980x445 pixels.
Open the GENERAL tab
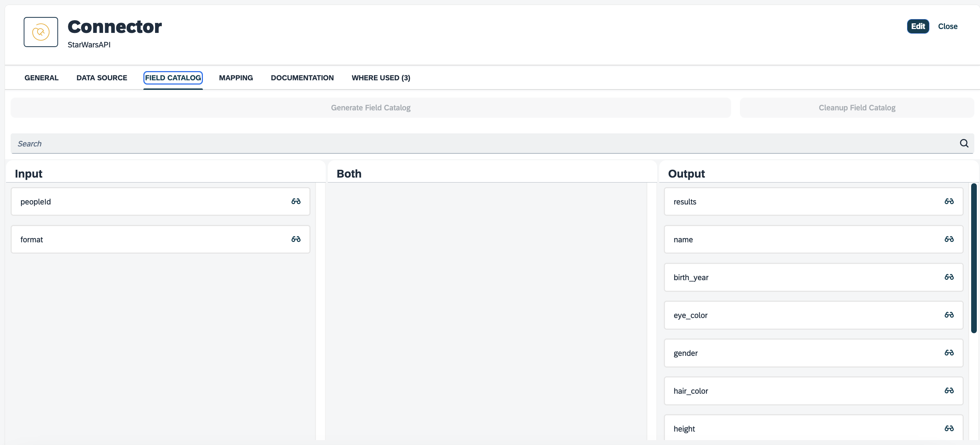click(x=41, y=77)
